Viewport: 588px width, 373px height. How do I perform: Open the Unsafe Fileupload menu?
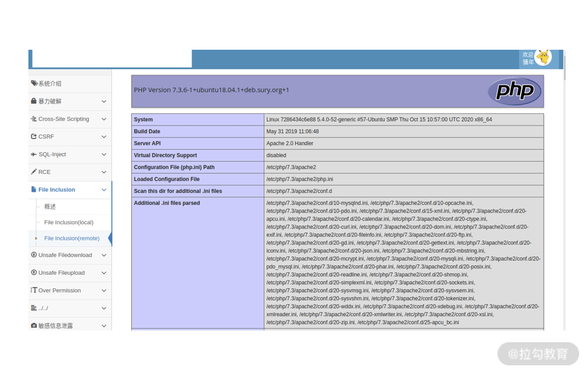(x=70, y=273)
